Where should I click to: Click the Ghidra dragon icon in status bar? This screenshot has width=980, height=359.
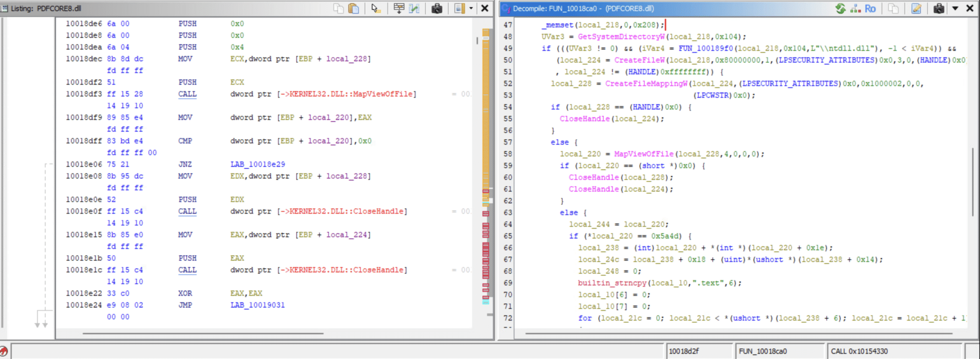4,351
